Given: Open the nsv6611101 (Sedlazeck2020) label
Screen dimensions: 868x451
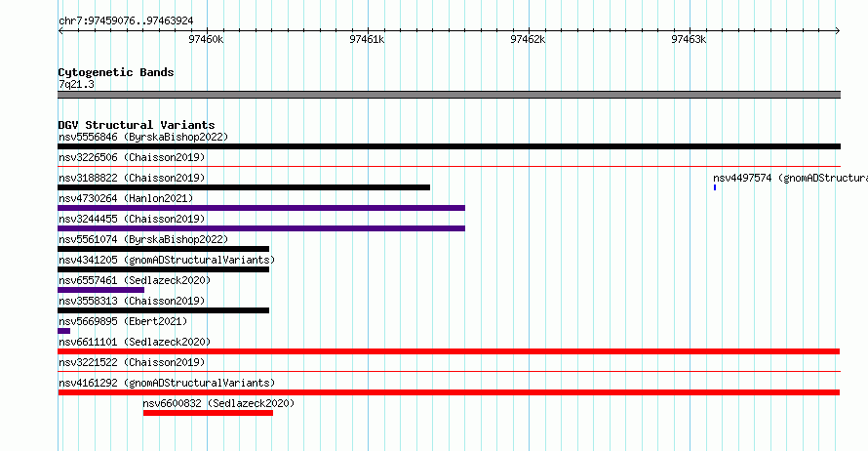Looking at the screenshot, I should click(x=135, y=342).
